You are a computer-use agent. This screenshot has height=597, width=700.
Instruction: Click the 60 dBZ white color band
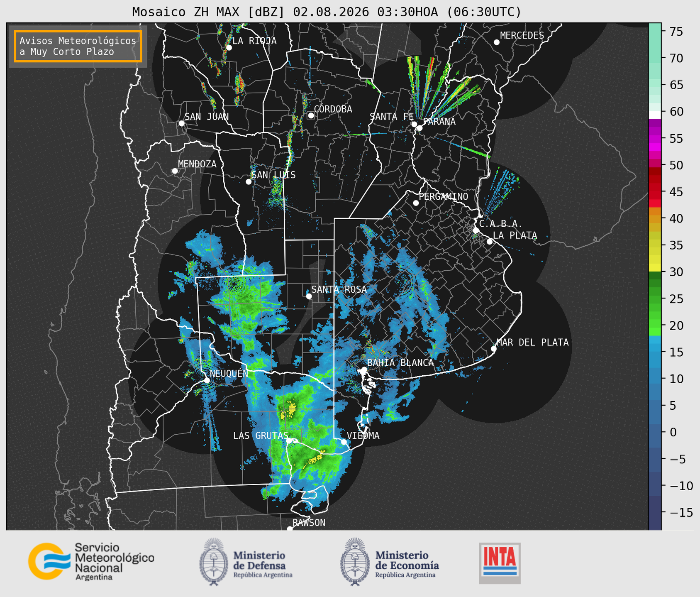[655, 115]
